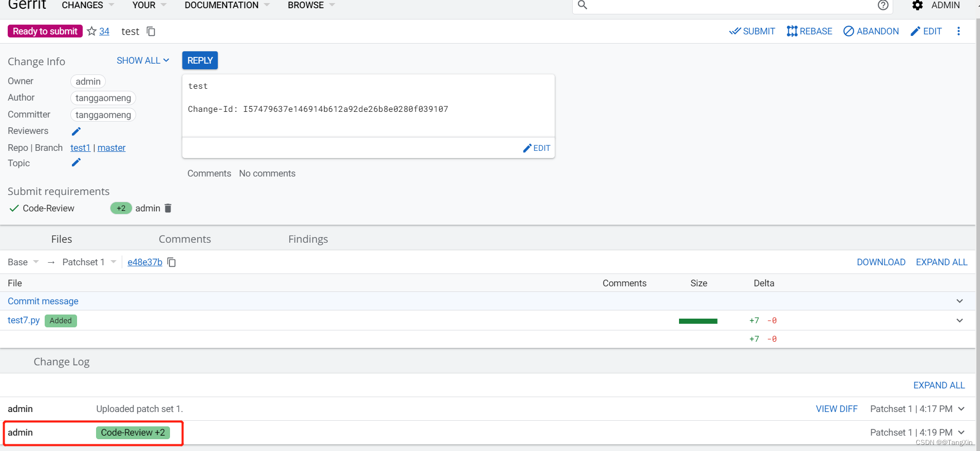Click DOWNLOAD in the file list

pos(881,262)
